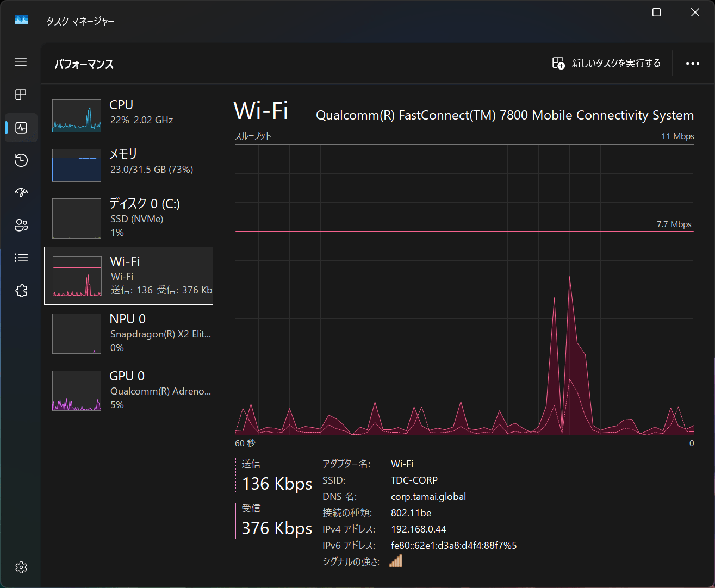Minimize the Task Manager window

(x=619, y=12)
